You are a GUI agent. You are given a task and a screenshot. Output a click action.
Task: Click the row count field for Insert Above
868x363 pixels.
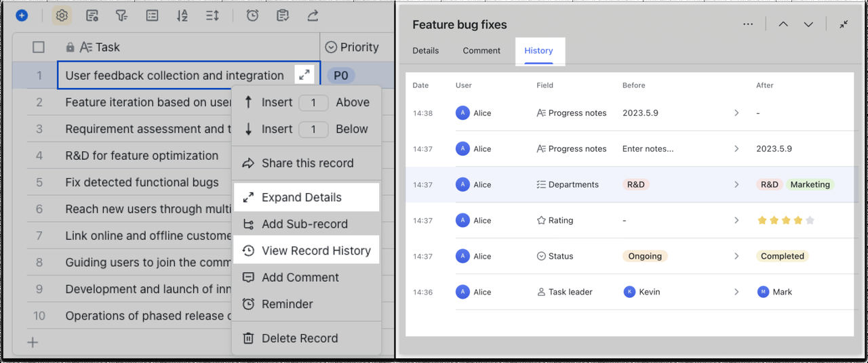[x=313, y=102]
